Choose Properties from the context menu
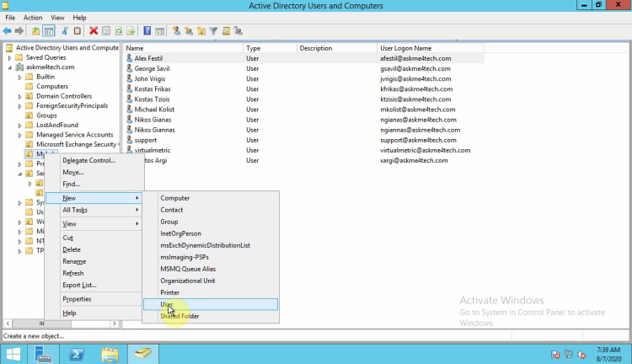This screenshot has width=632, height=364. point(77,299)
